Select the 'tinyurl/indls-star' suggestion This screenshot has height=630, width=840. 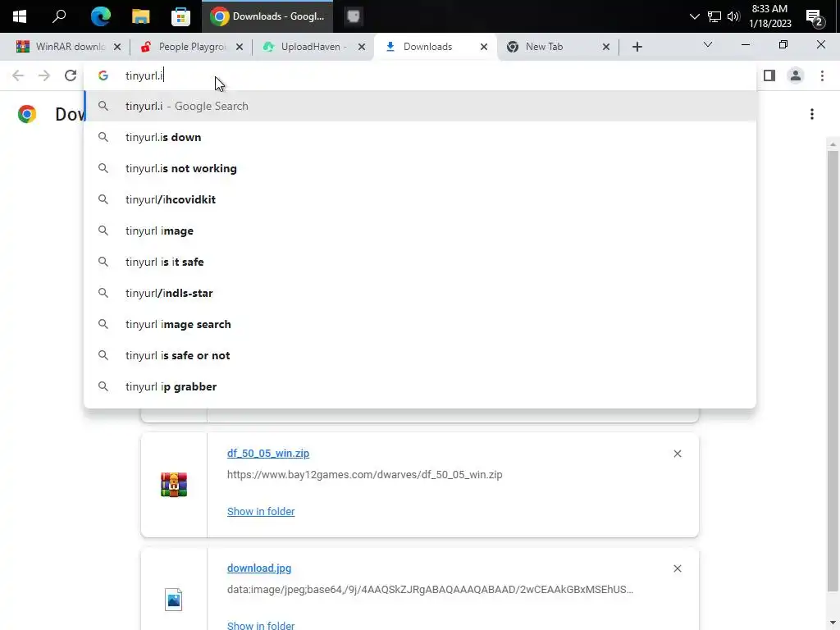pos(420,293)
